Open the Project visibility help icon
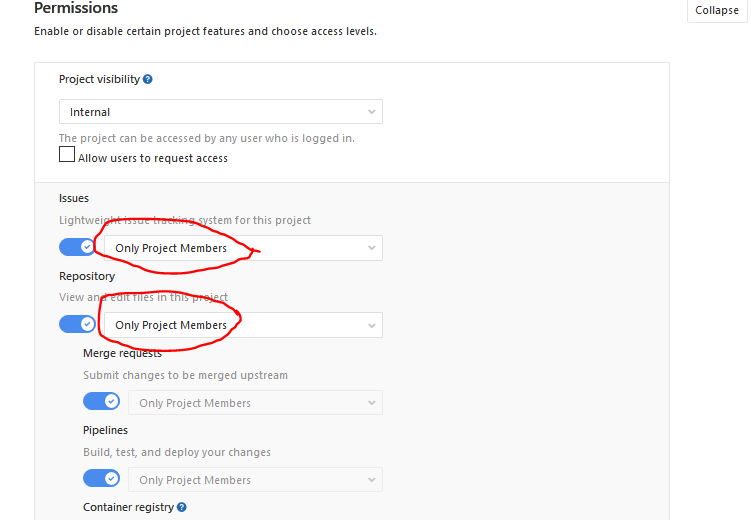Image resolution: width=751 pixels, height=520 pixels. click(148, 80)
